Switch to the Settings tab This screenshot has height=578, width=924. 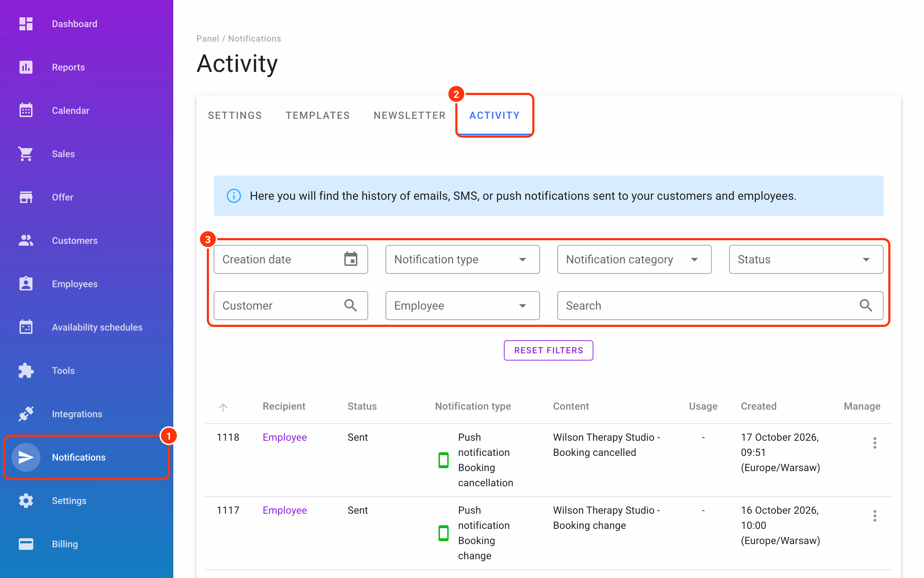(x=235, y=116)
